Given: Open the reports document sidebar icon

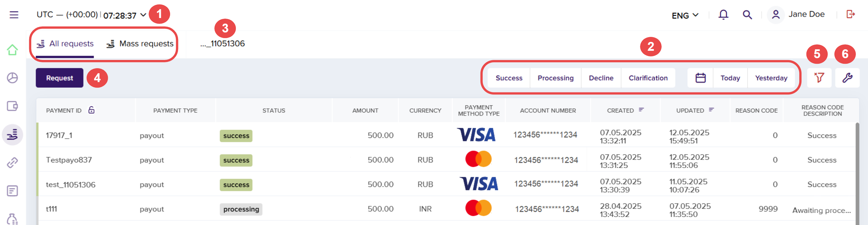Looking at the screenshot, I should 12,191.
